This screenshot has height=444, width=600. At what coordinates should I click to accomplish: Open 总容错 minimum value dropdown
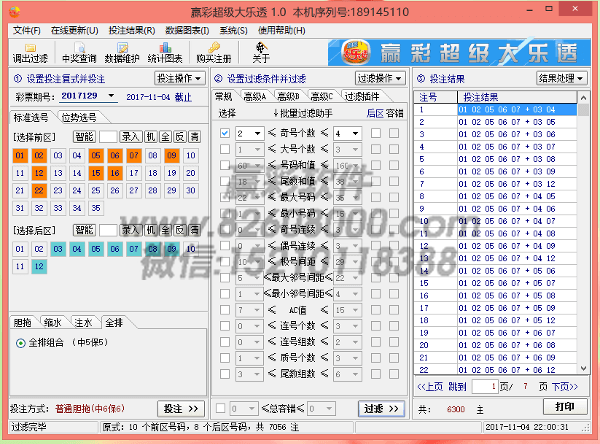(x=252, y=409)
